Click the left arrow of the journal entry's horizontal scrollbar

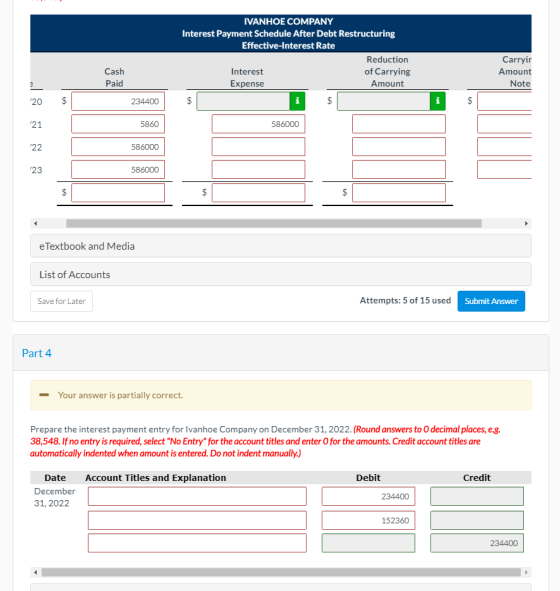tap(35, 572)
